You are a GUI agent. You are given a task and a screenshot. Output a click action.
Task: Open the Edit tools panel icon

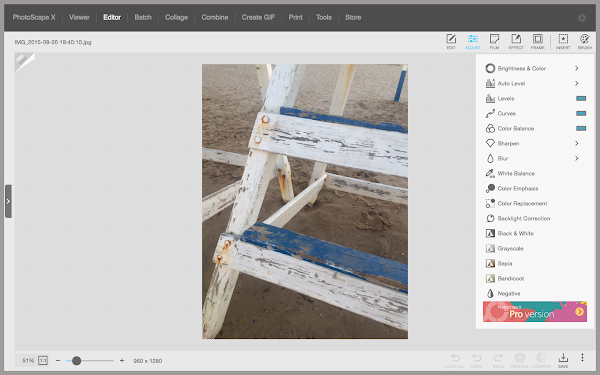[x=451, y=41]
